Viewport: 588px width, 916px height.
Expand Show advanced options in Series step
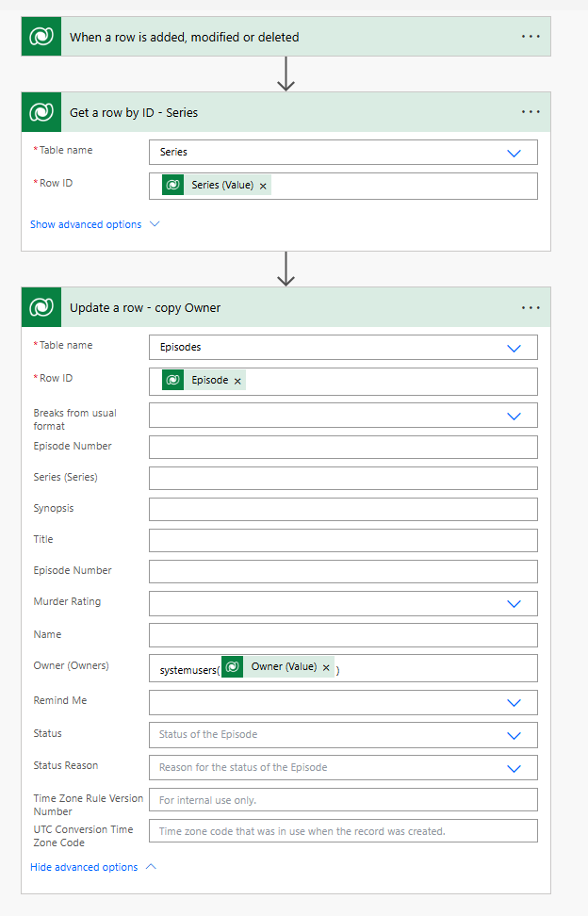(94, 224)
